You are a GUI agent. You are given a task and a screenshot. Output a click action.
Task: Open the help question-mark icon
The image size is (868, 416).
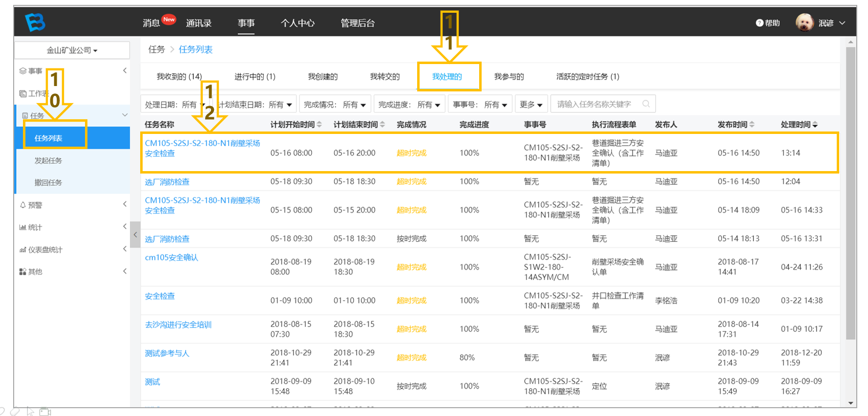coord(759,23)
